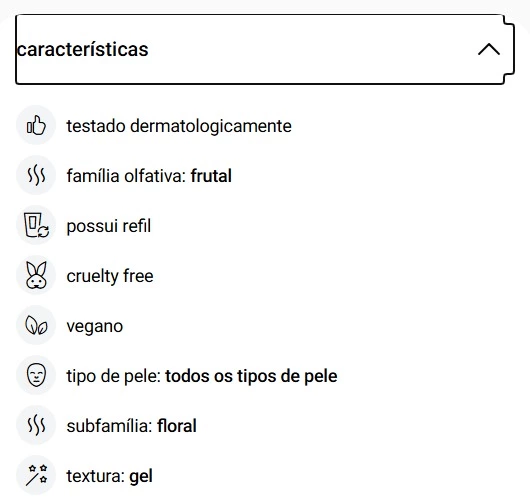Select the 'testado dermatologicamente' text
530x499 pixels.
179,126
